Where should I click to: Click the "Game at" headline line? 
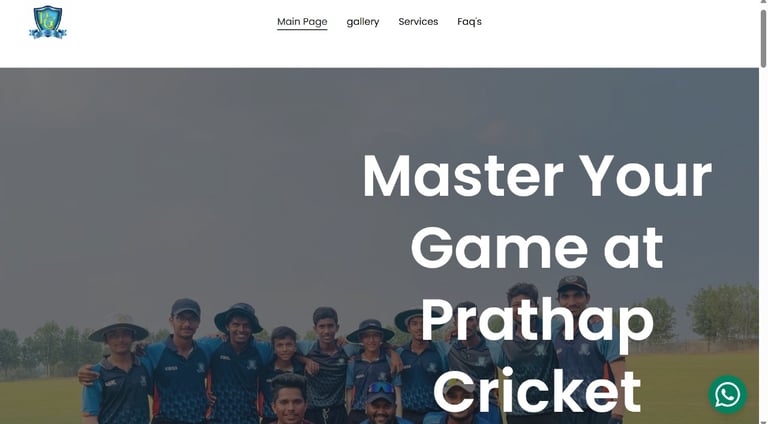pos(537,248)
